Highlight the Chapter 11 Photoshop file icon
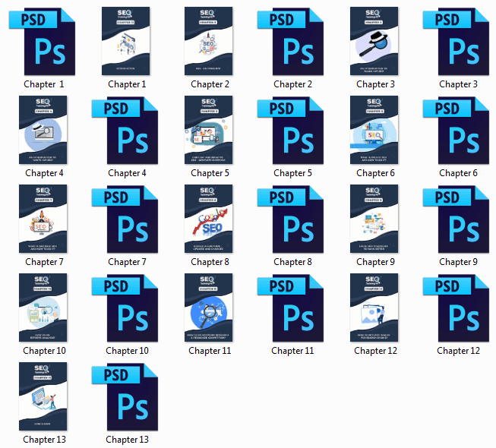 pos(292,308)
